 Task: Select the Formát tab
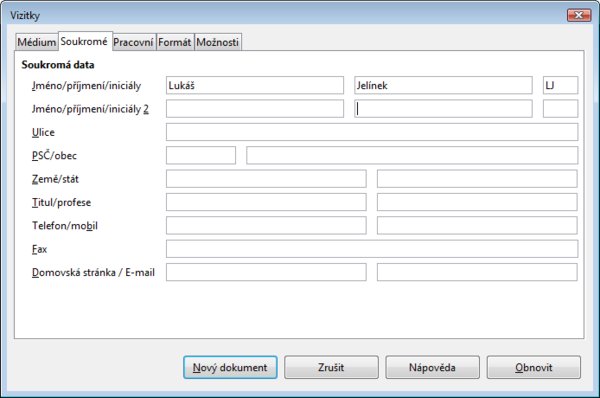coord(175,42)
